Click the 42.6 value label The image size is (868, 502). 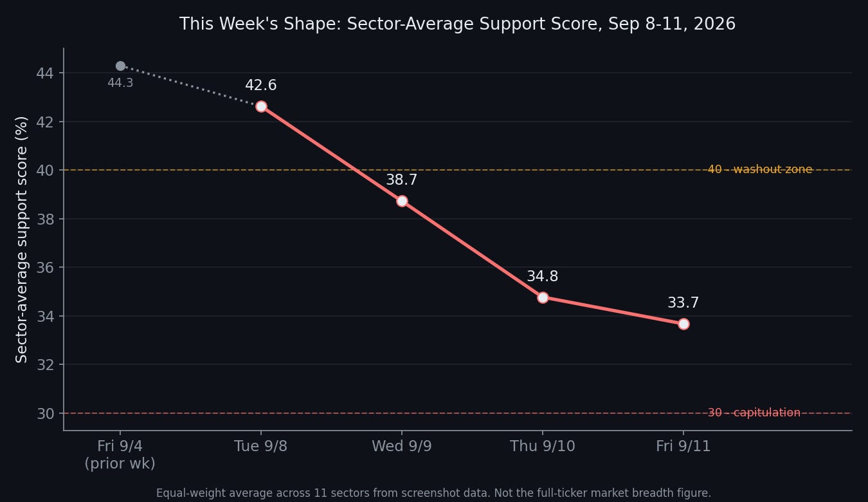261,86
